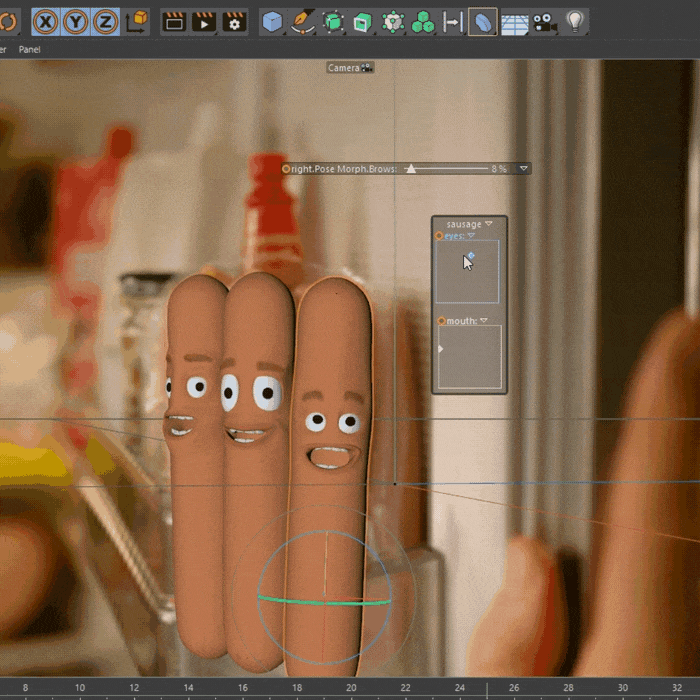Switch the coordinate system icon
700x700 pixels.
137,21
